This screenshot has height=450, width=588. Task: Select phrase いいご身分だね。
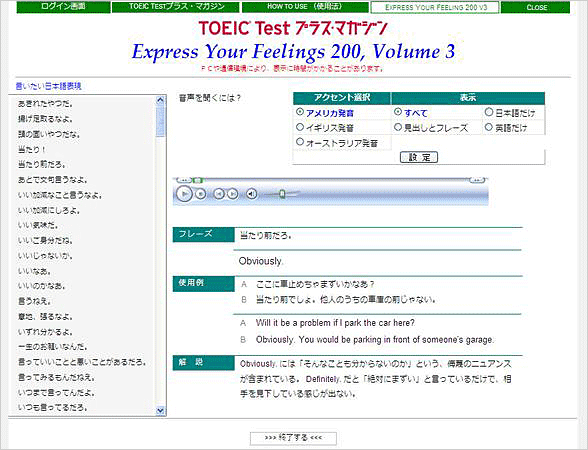[45, 240]
